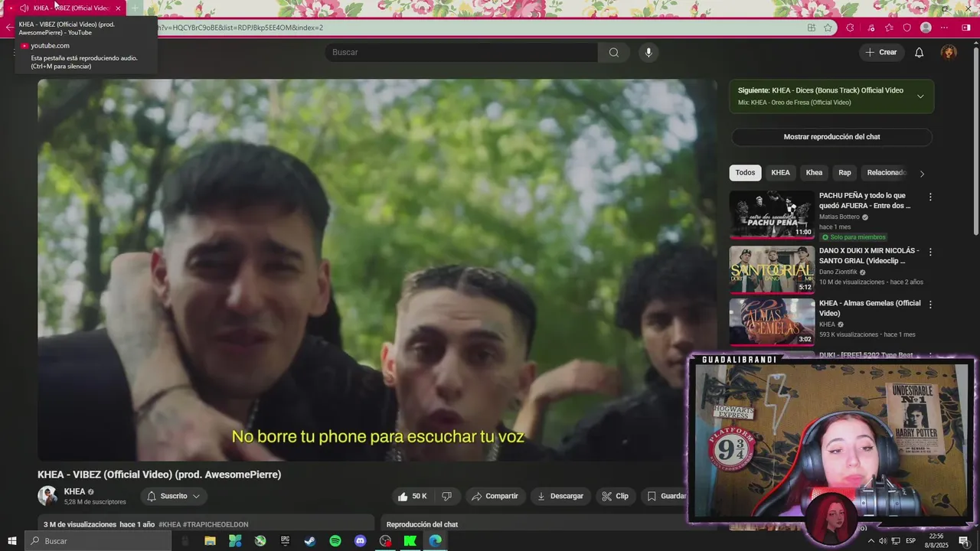This screenshot has height=551, width=980.
Task: Open Spotify from the taskbar
Action: point(335,541)
